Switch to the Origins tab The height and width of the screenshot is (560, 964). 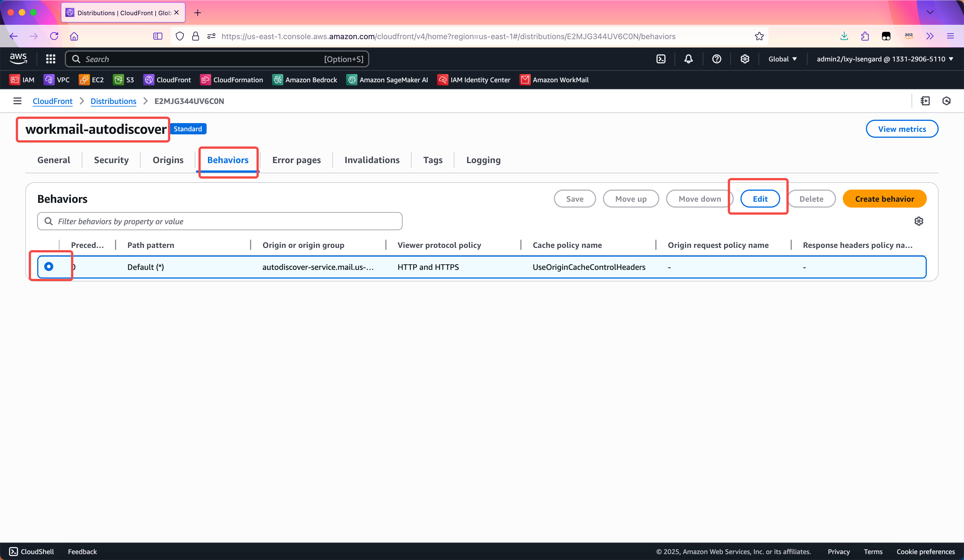pos(168,160)
